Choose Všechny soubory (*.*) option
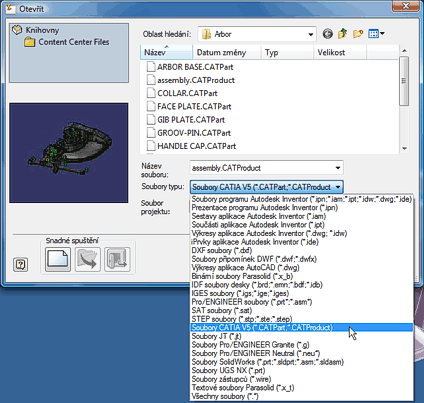424x403 pixels. [x=302, y=396]
